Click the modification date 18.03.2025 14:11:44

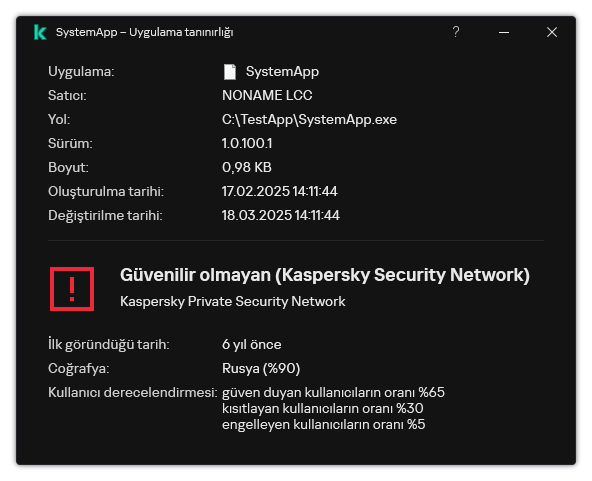coord(281,215)
